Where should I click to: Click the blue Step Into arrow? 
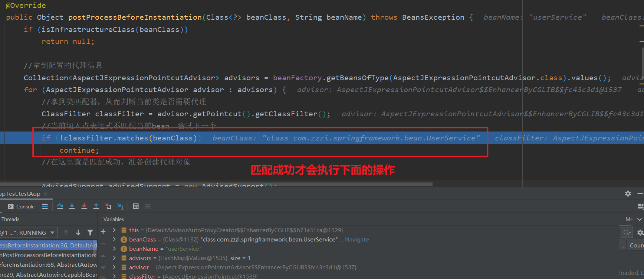pyautogui.click(x=72, y=206)
